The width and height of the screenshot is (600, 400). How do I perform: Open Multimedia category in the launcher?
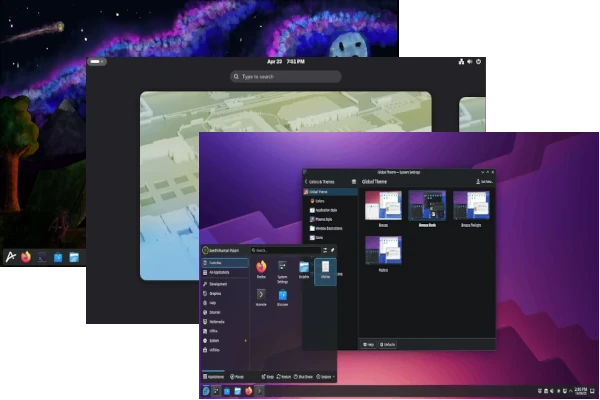coord(225,322)
